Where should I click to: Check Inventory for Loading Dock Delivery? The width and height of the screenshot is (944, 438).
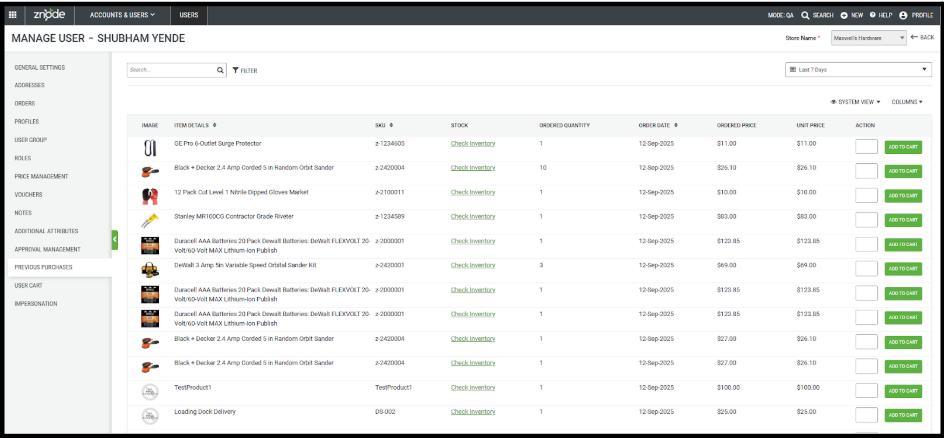473,412
